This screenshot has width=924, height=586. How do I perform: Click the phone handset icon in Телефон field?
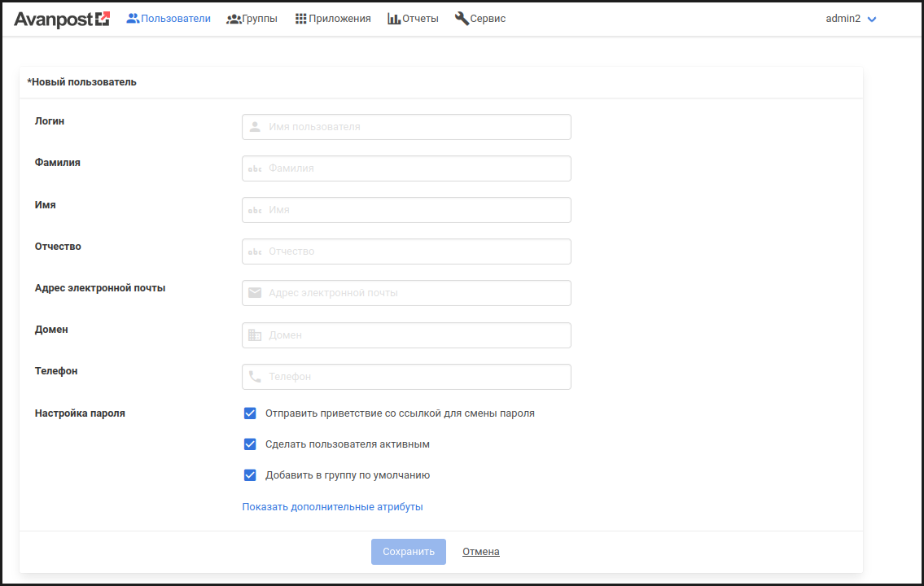255,377
